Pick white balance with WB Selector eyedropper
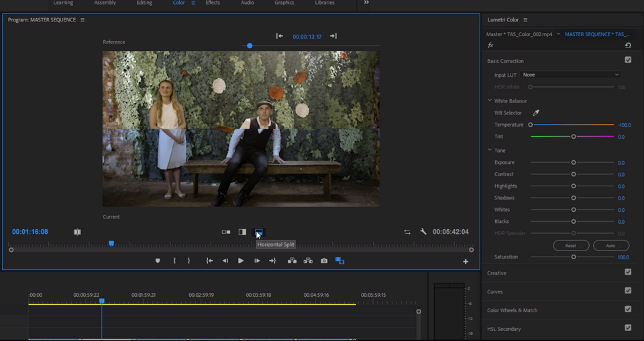This screenshot has width=644, height=341. (535, 113)
